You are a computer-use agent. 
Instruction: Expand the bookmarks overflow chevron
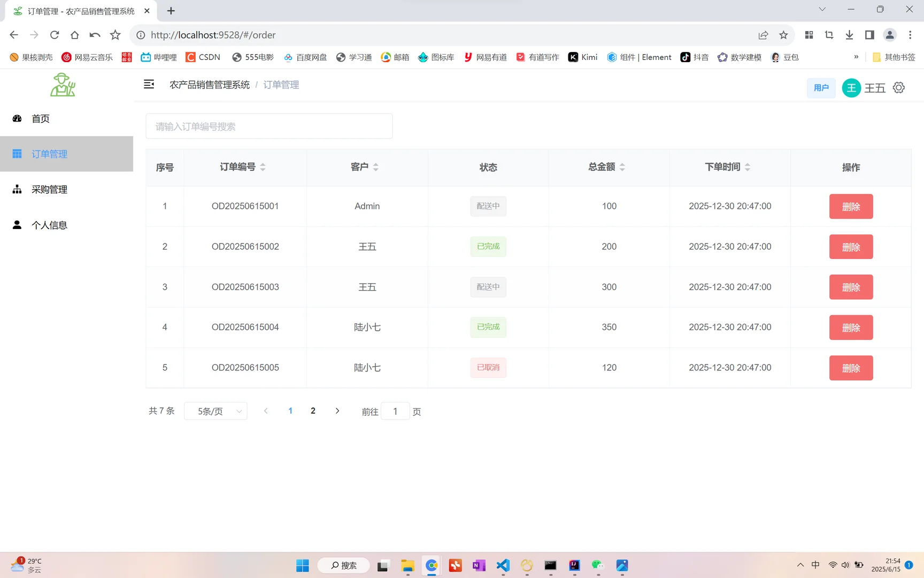(856, 57)
